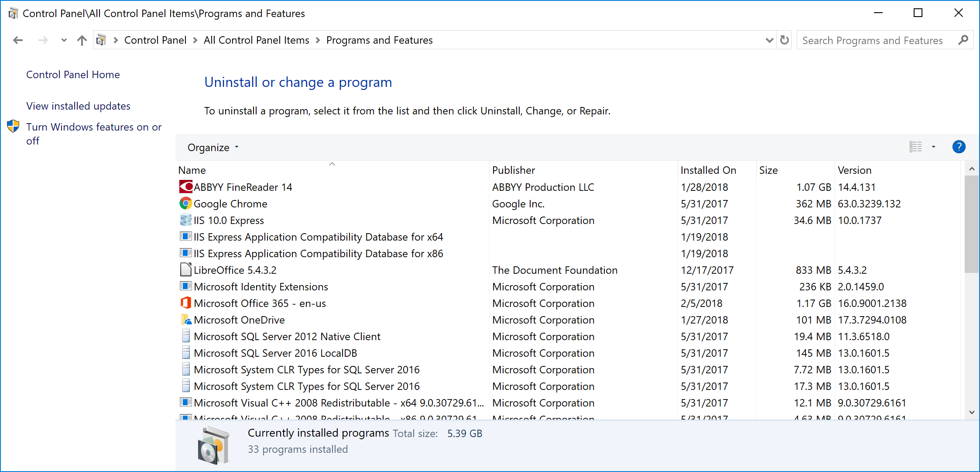Go back using the back arrow
The width and height of the screenshot is (980, 472).
click(18, 40)
